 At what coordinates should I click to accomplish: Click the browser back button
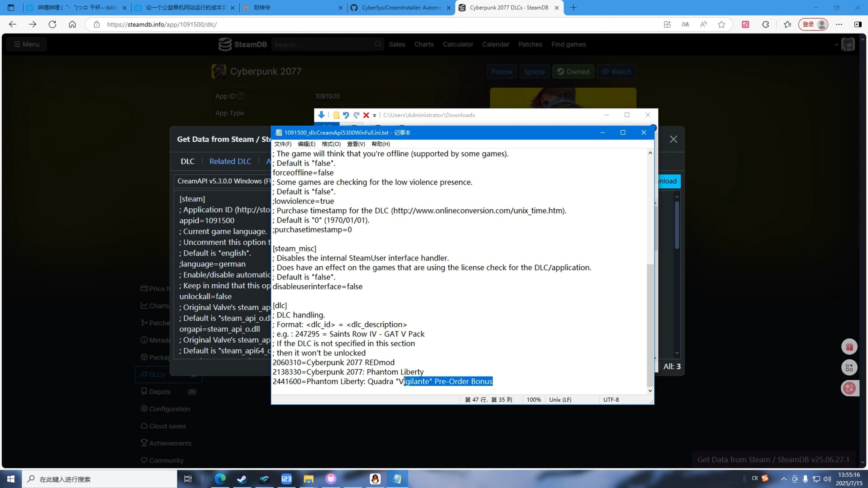click(x=13, y=24)
